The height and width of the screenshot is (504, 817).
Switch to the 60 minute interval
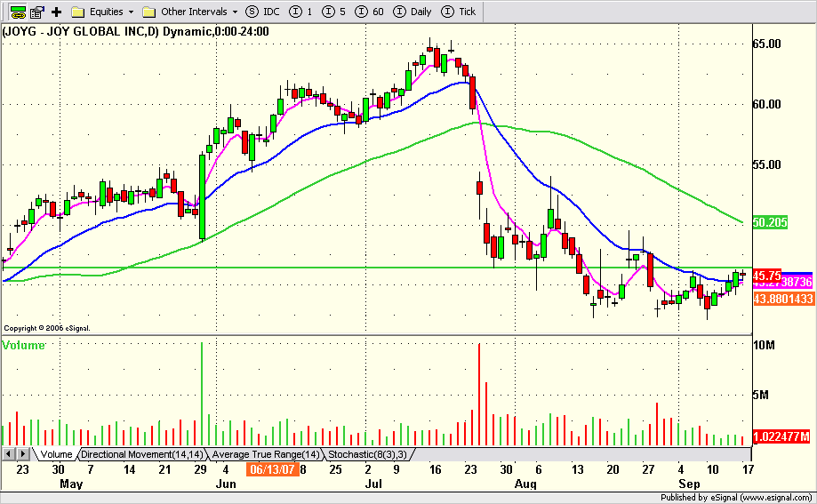pos(369,12)
